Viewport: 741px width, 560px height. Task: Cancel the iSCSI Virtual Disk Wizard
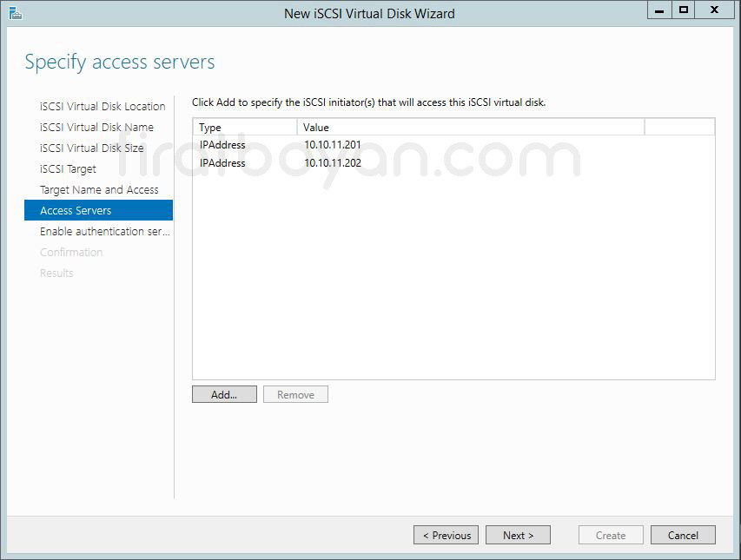click(683, 535)
